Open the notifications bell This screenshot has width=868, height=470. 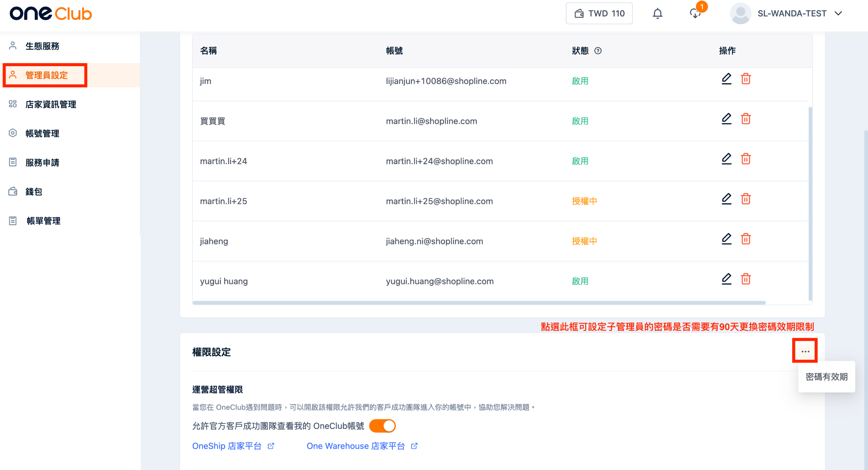tap(657, 14)
